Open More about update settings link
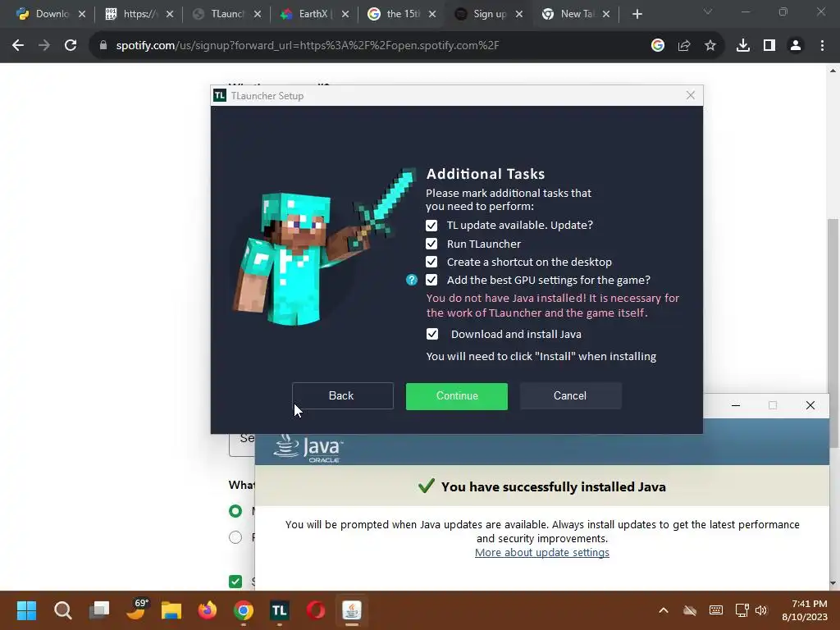840x630 pixels. (x=542, y=552)
